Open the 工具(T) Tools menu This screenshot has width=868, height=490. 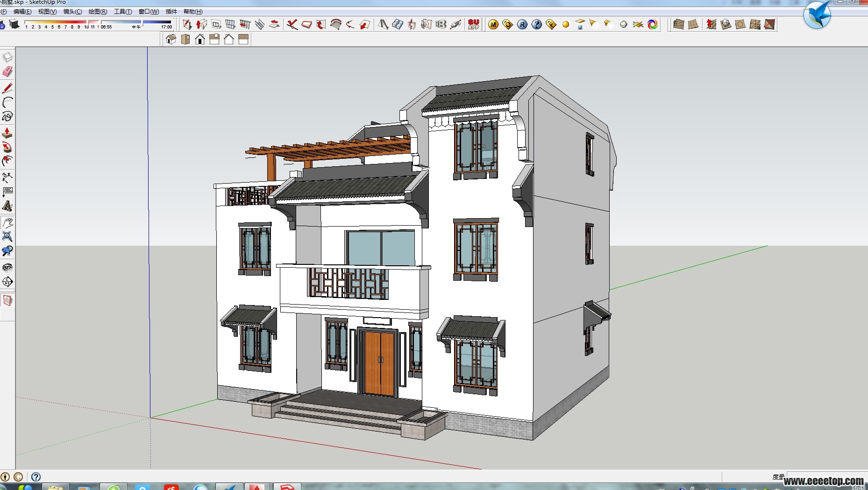coord(123,12)
